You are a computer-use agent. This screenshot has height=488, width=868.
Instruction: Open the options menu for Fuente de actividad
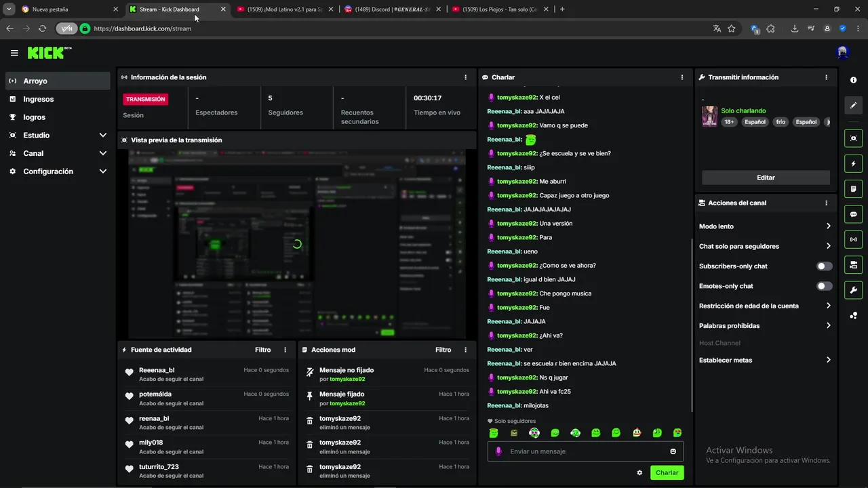(285, 350)
